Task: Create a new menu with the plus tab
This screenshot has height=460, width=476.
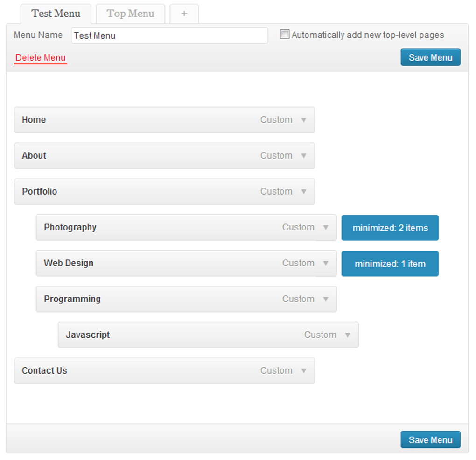Action: [184, 14]
